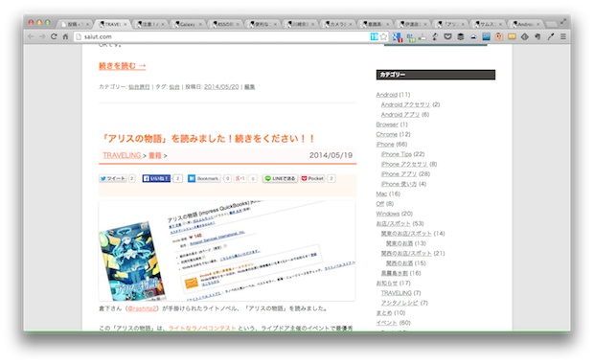Open the iPhone 使い方 category
The image size is (594, 364).
399,184
